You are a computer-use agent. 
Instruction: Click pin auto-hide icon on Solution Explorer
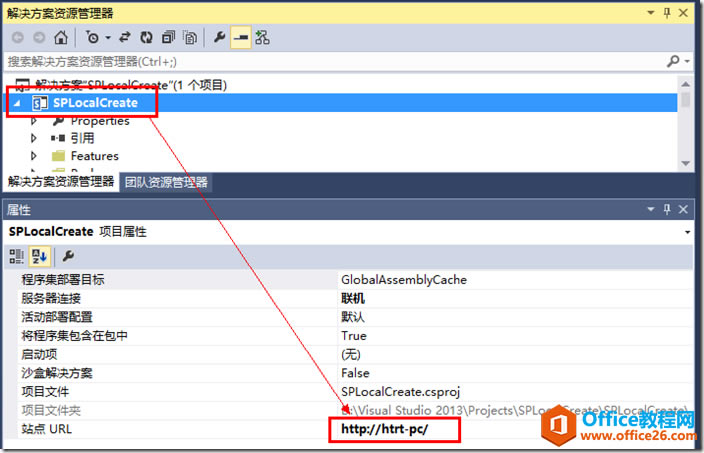tap(667, 13)
